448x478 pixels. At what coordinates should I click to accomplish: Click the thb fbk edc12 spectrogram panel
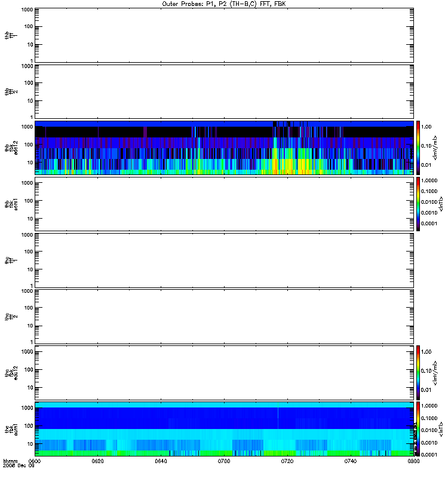coord(224,148)
